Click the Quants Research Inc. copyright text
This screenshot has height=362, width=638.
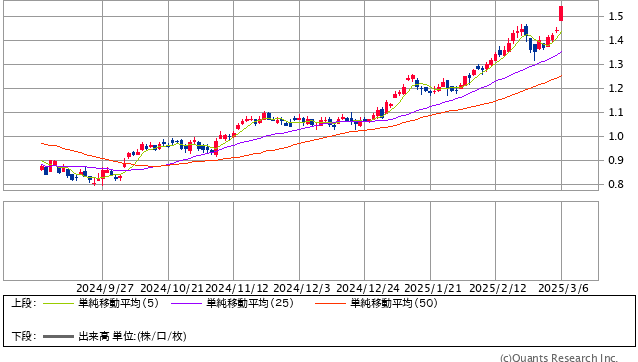pos(559,358)
